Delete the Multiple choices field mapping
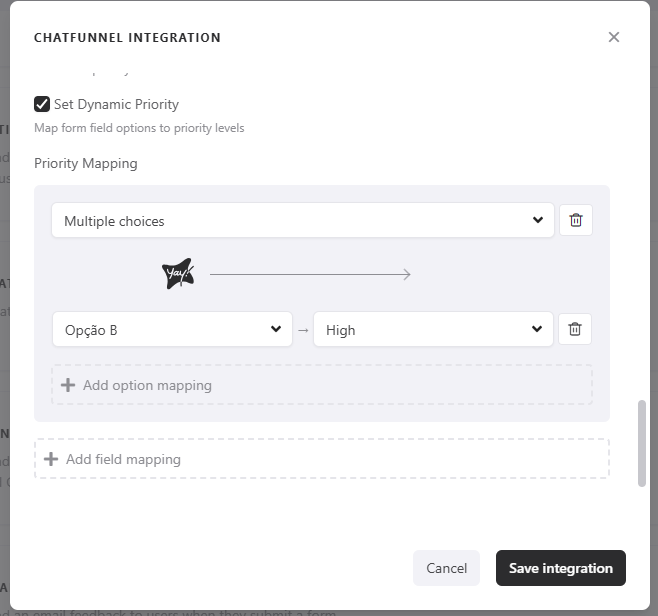 pos(575,221)
